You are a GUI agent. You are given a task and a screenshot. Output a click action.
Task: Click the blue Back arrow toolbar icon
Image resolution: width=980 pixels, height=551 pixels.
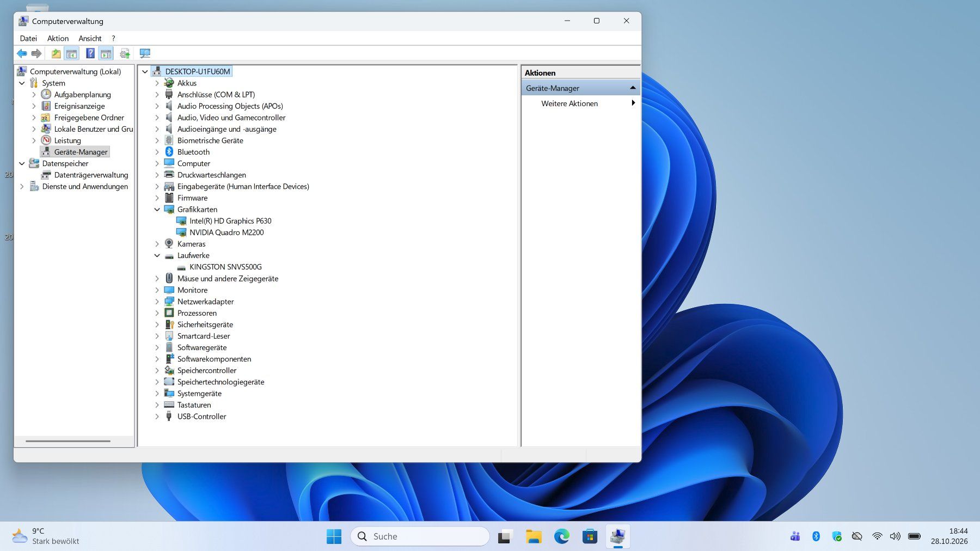(22, 53)
